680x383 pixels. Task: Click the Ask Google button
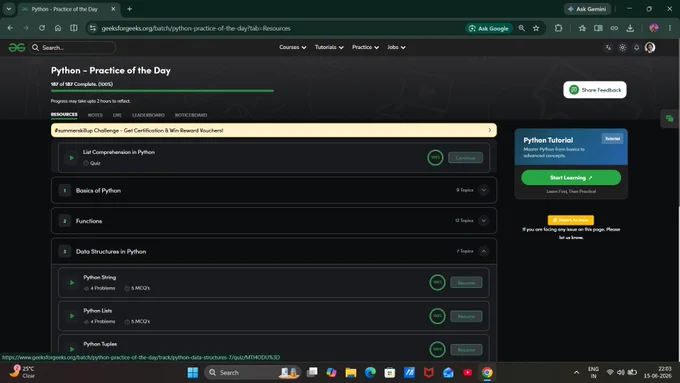pos(489,28)
